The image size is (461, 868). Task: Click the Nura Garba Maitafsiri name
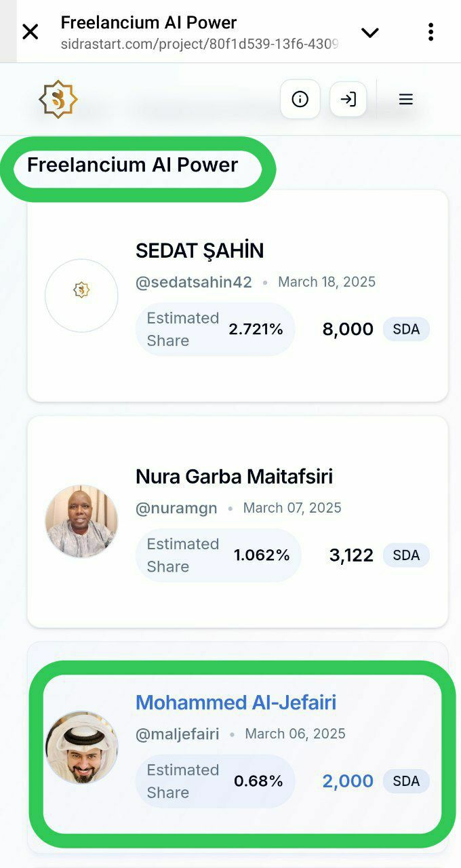coord(234,477)
